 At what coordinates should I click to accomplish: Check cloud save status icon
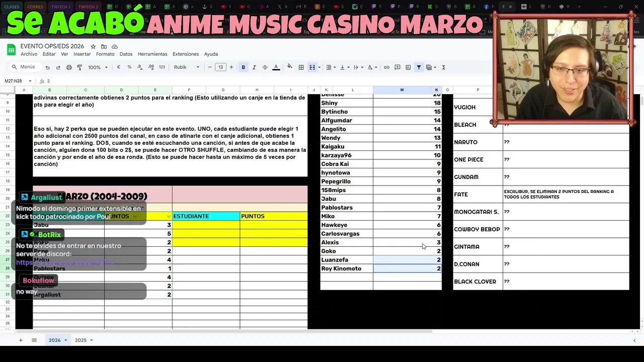(x=115, y=46)
